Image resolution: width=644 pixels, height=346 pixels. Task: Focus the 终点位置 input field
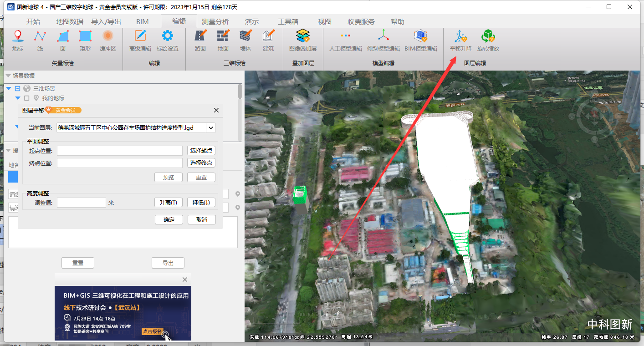coord(120,163)
